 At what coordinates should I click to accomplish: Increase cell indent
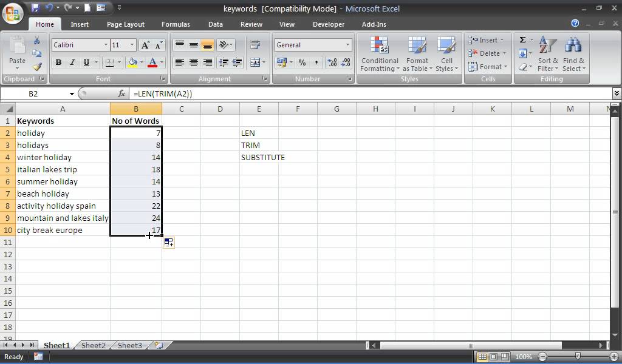click(x=238, y=62)
